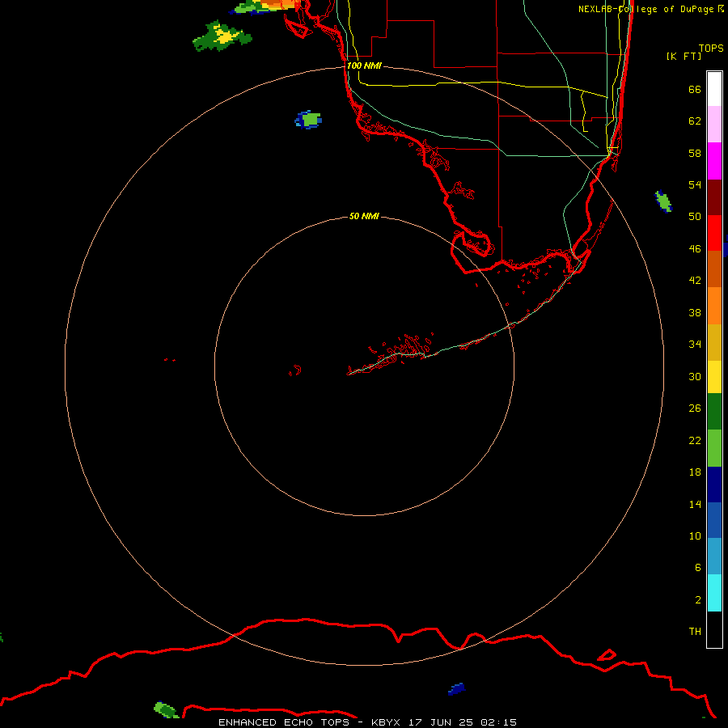Click the [K FT] units label
Viewport: 728px width, 728px height.
coord(684,56)
